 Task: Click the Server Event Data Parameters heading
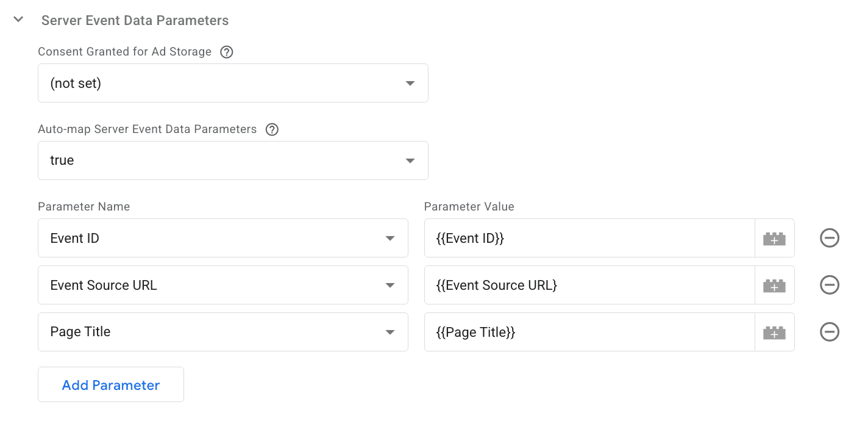click(x=135, y=20)
